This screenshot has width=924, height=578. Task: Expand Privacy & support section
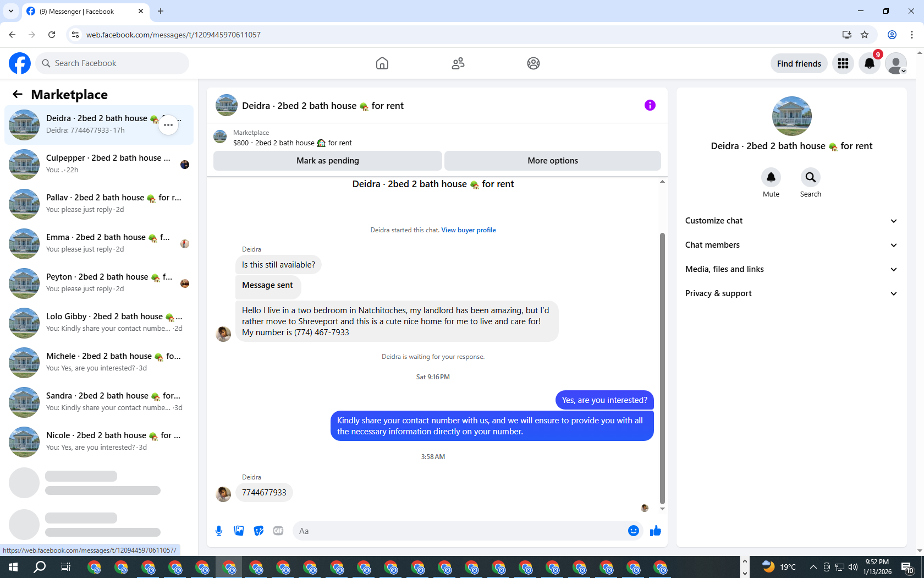pos(791,293)
